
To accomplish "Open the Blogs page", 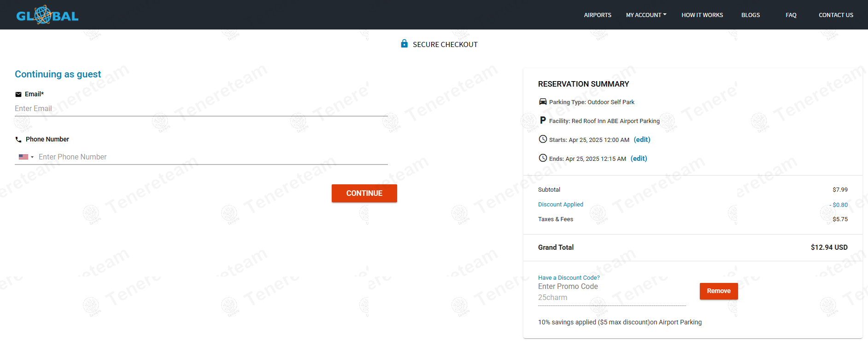I will pos(751,15).
